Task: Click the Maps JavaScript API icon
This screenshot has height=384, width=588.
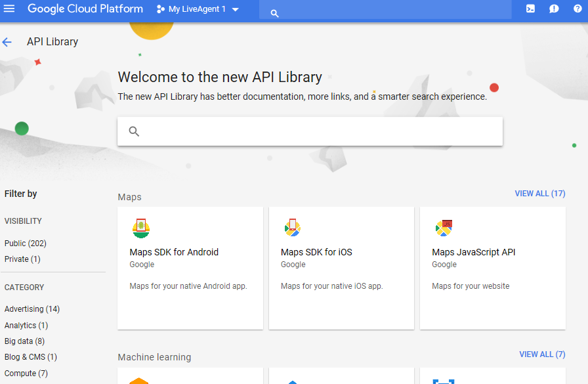Action: pyautogui.click(x=444, y=228)
